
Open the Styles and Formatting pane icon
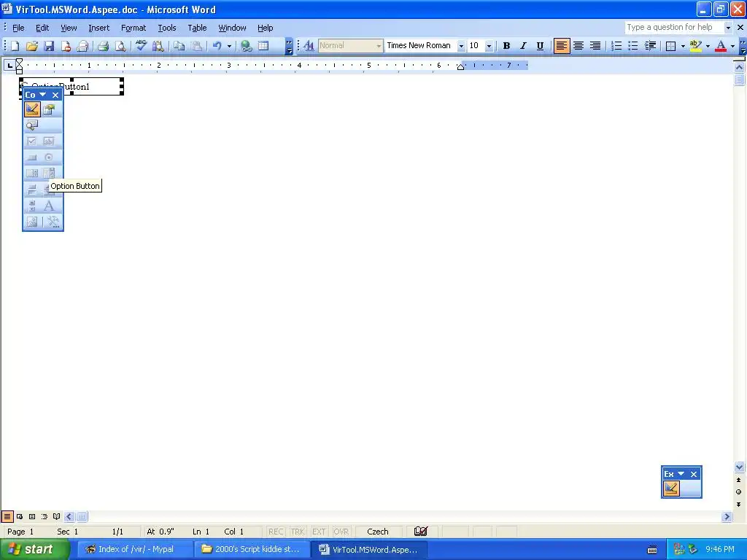pos(309,46)
